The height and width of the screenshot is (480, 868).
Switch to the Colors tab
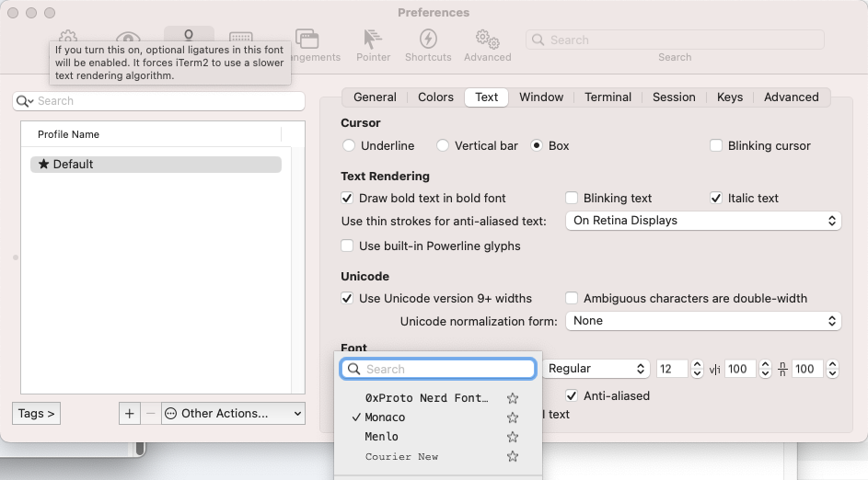click(435, 97)
